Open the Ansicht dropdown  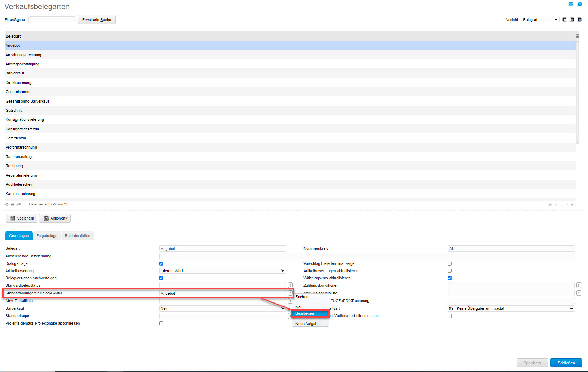coord(540,20)
